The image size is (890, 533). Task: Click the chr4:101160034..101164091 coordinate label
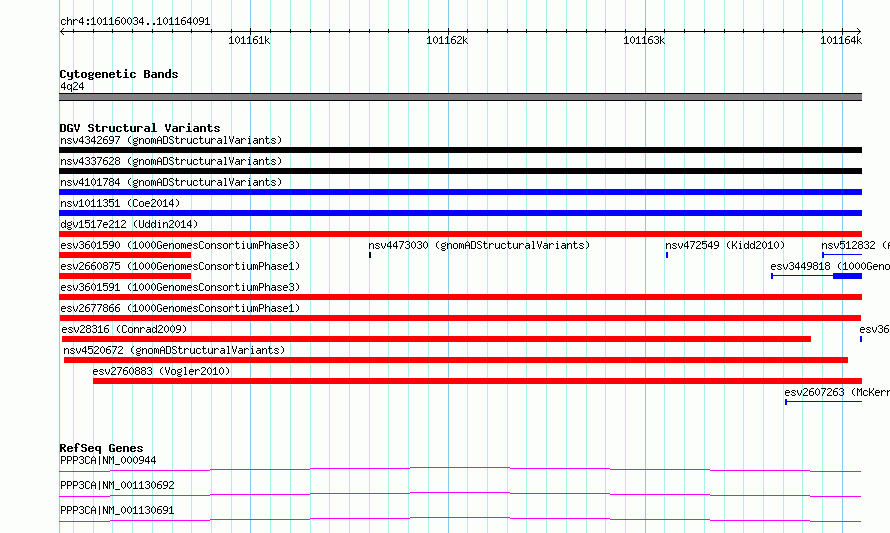pyautogui.click(x=135, y=22)
